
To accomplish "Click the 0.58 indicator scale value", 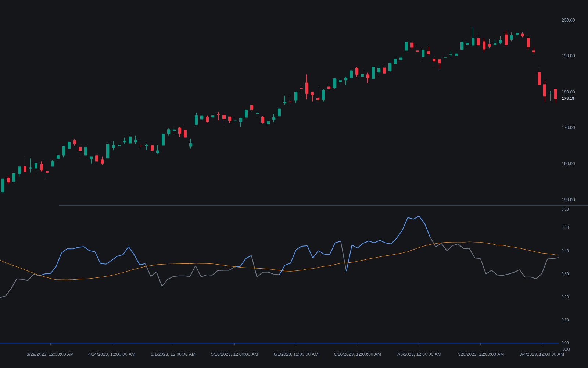I will pos(565,210).
